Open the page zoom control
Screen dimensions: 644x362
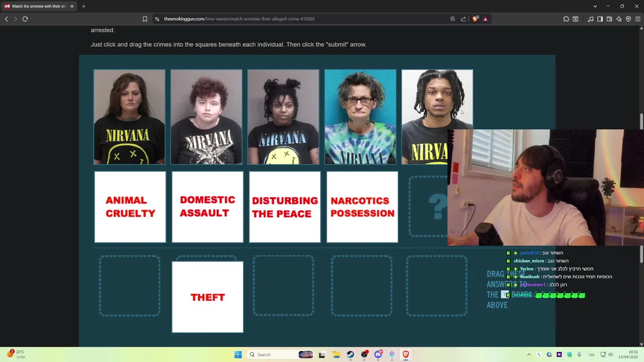(453, 19)
